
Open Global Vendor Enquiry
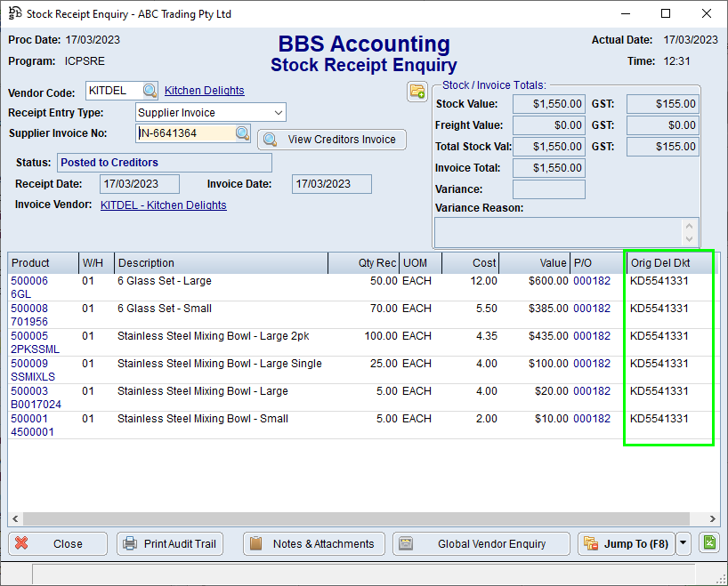click(481, 543)
